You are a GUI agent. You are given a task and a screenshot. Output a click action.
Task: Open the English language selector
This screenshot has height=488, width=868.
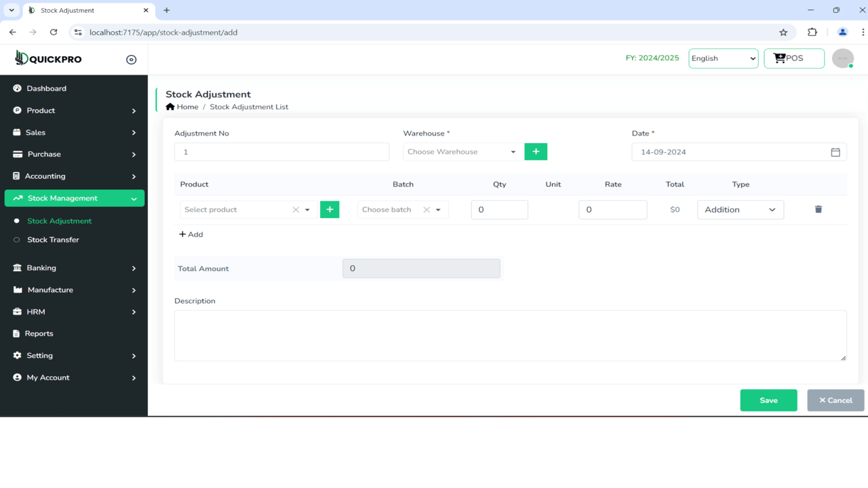(723, 58)
